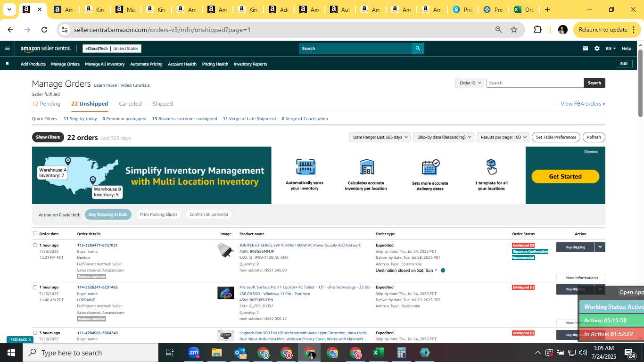
Task: Open the EN language dropdown
Action: pyautogui.click(x=611, y=49)
